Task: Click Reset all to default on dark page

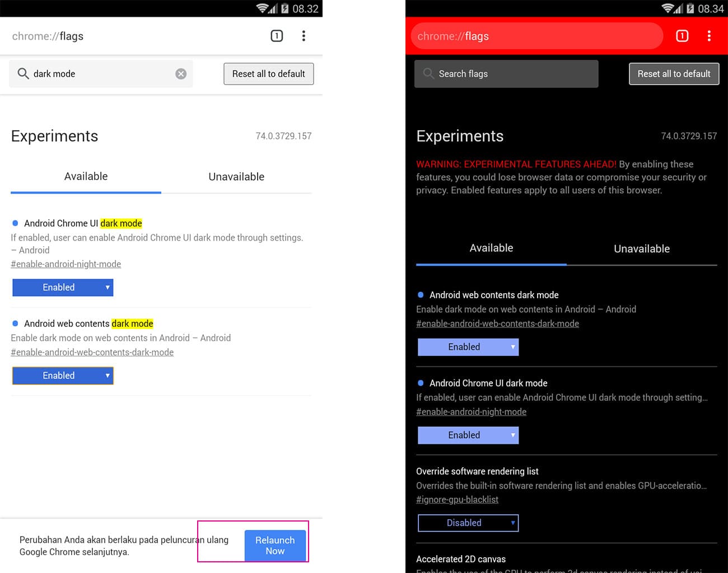Action: (x=674, y=74)
